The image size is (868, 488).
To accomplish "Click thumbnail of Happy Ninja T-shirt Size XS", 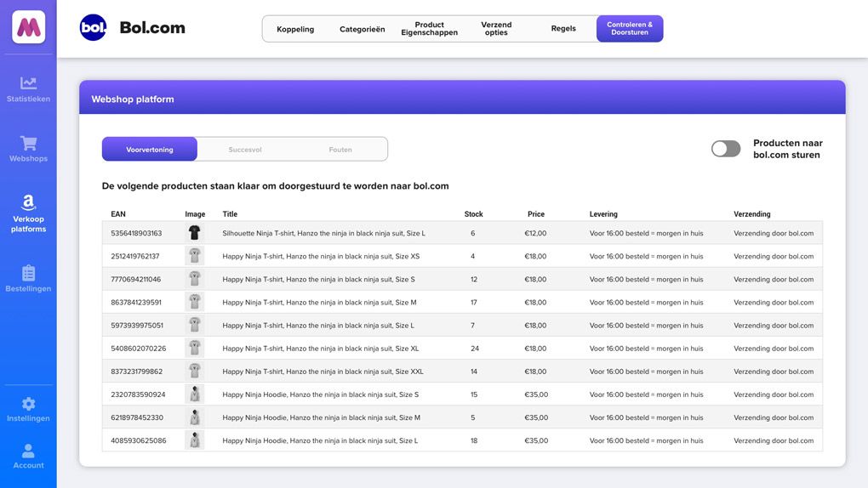I will 194,256.
